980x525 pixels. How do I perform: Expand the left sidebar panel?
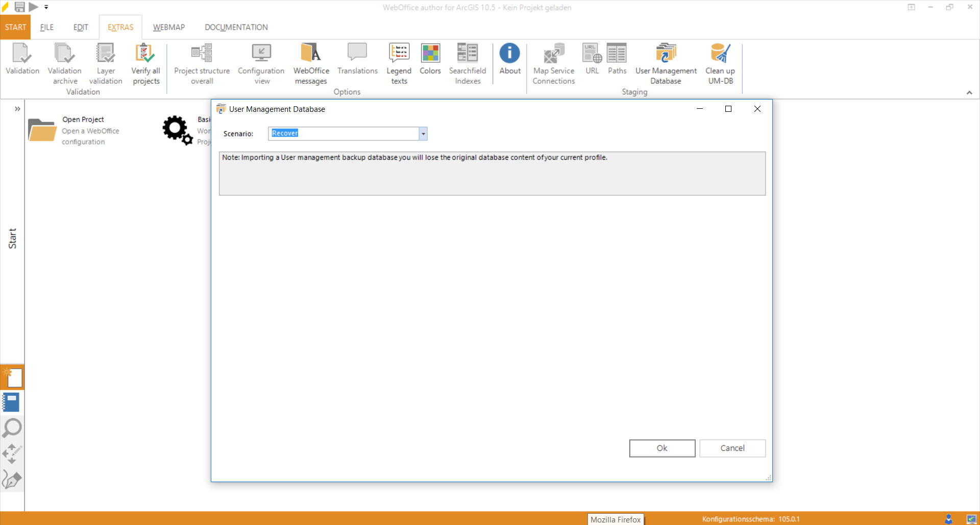18,108
